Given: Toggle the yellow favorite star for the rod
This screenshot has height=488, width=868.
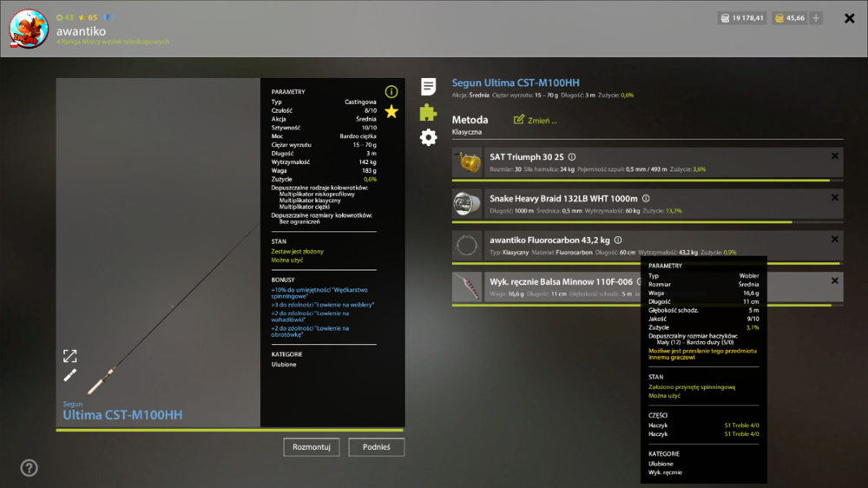Looking at the screenshot, I should pyautogui.click(x=391, y=112).
